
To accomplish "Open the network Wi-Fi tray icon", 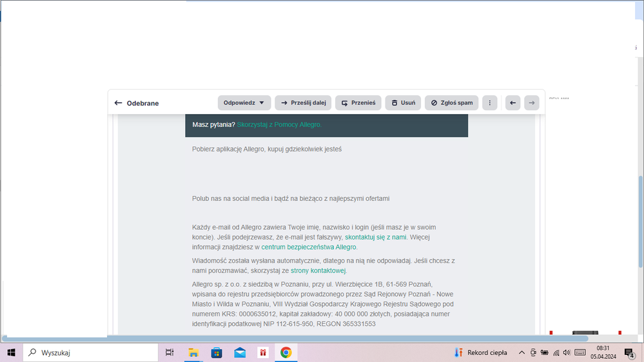I will 556,352.
